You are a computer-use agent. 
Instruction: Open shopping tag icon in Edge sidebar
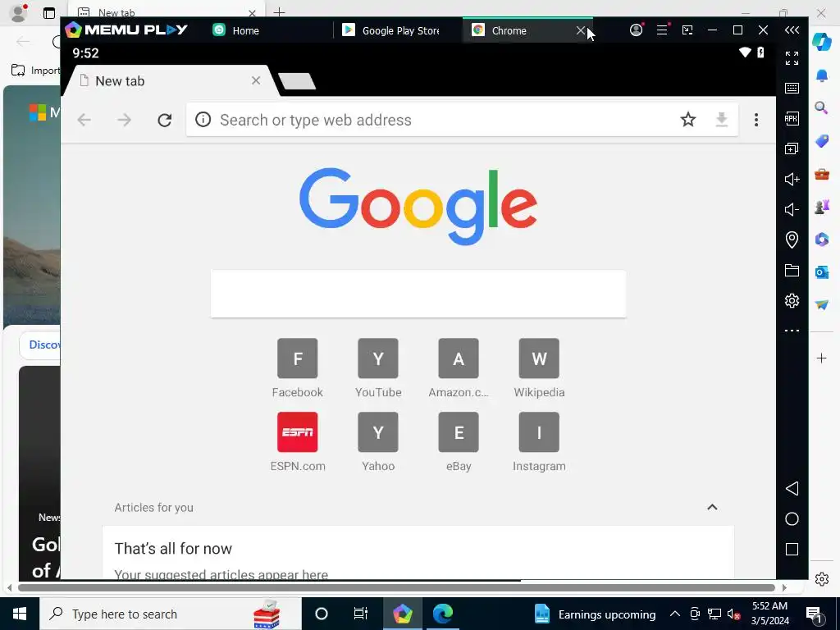click(x=822, y=141)
